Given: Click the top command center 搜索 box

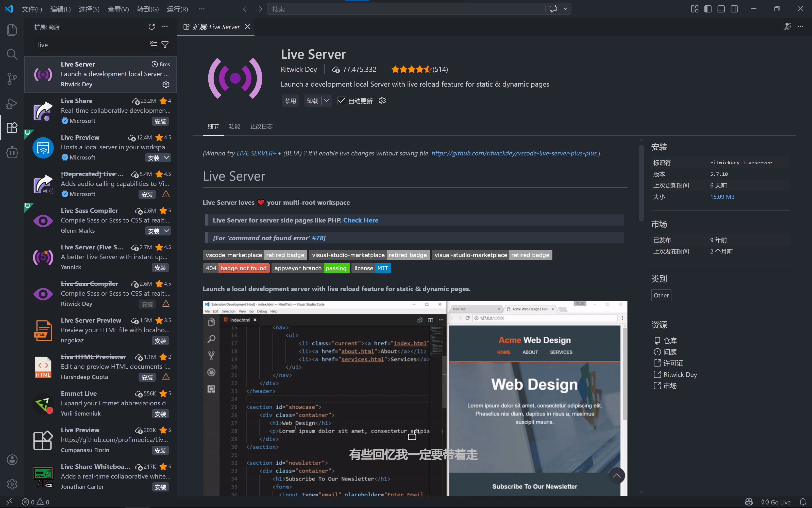Looking at the screenshot, I should (x=406, y=9).
